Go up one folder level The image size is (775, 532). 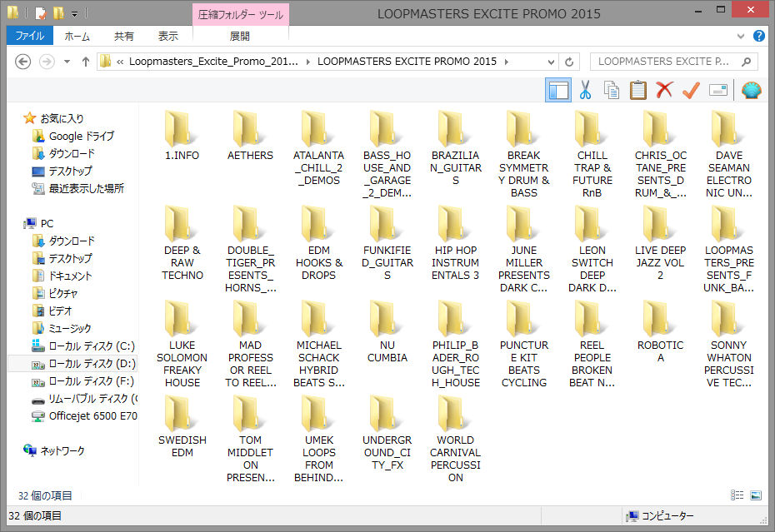(x=86, y=62)
